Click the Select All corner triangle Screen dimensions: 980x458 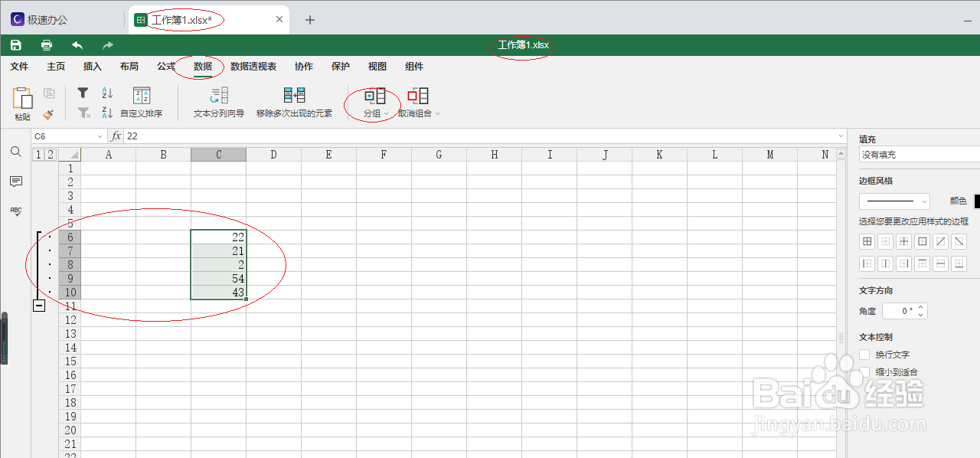(70, 155)
